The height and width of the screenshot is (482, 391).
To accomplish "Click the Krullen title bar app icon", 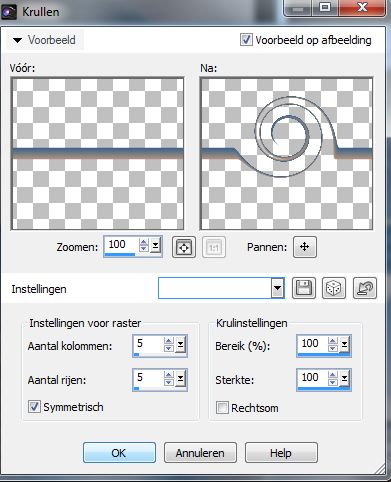I will pyautogui.click(x=9, y=12).
